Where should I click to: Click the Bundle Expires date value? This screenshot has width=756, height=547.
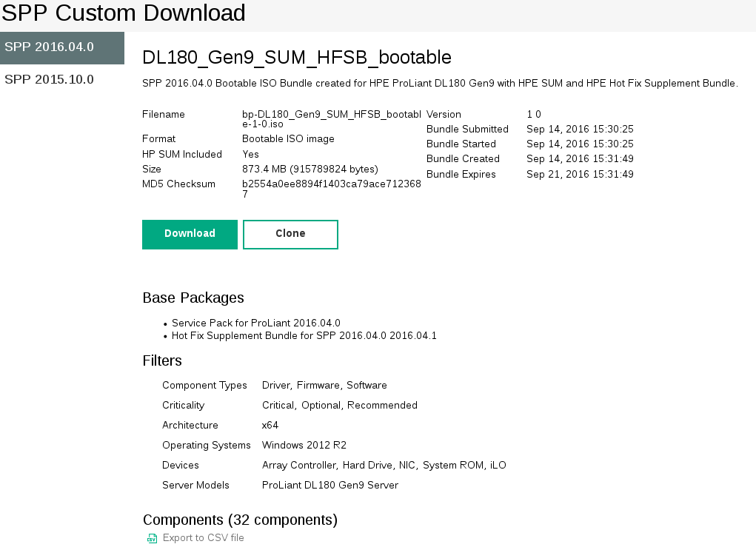point(580,175)
